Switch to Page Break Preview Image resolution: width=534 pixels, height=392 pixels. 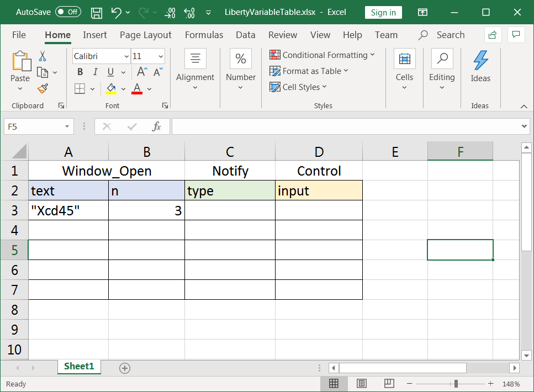click(x=389, y=384)
